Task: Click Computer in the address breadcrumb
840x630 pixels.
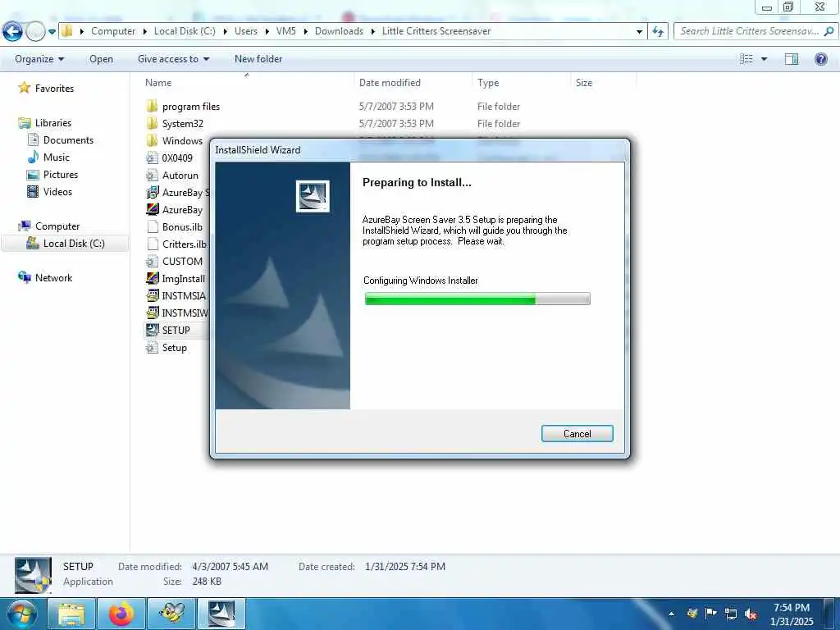Action: [x=113, y=31]
